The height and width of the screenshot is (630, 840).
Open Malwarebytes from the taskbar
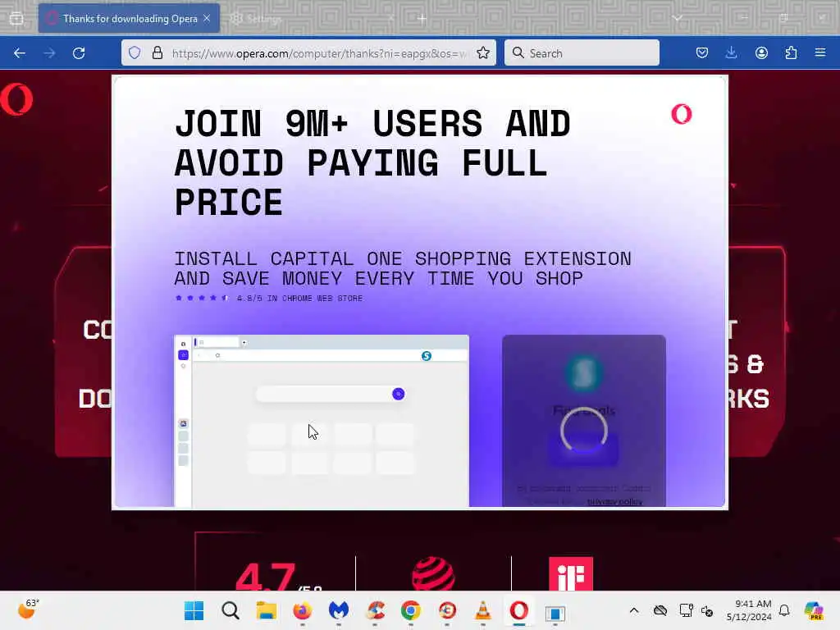click(339, 610)
